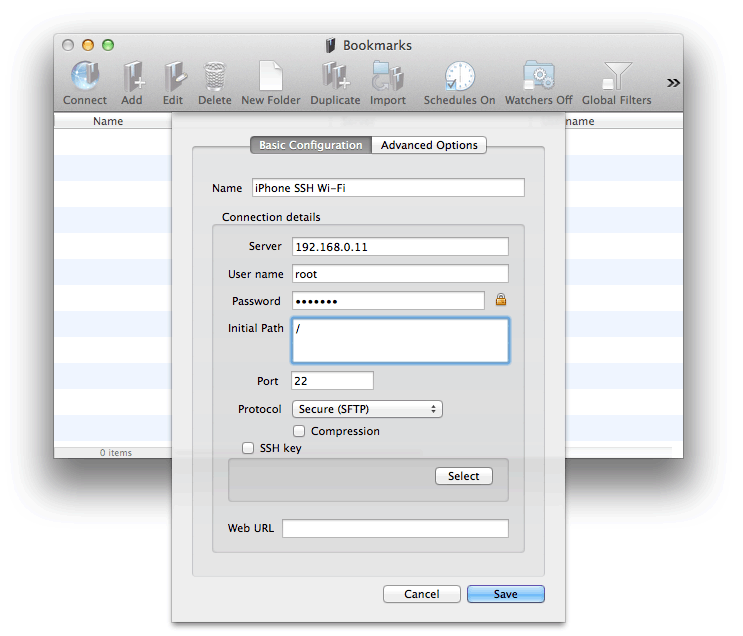
Task: Create a New Folder from toolbar
Action: pos(270,77)
